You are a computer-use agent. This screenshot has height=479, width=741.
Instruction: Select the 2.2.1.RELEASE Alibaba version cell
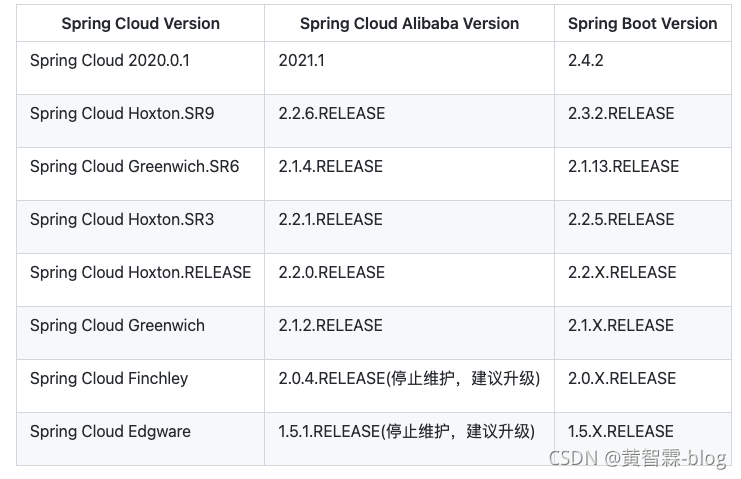pyautogui.click(x=331, y=220)
